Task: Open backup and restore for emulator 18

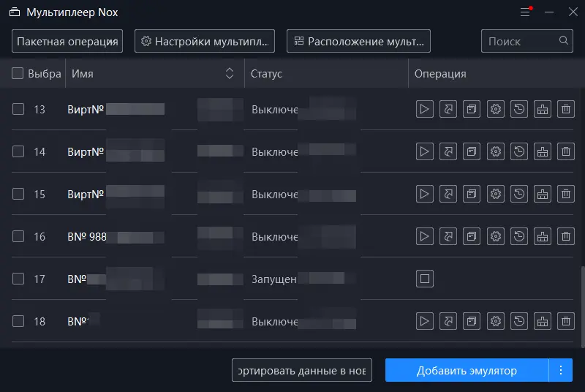Action: point(519,321)
